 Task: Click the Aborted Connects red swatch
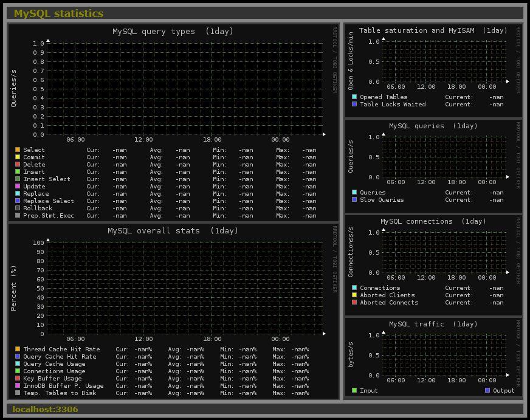click(x=354, y=302)
